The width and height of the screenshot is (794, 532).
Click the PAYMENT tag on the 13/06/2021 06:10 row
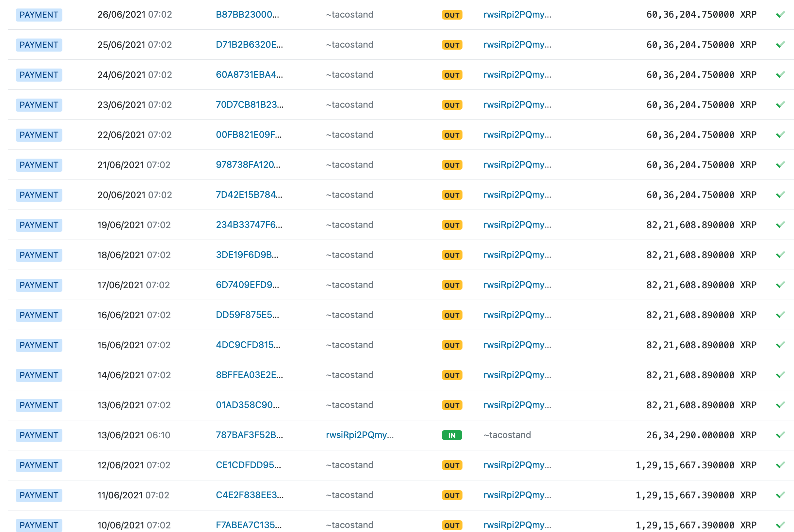(x=39, y=435)
